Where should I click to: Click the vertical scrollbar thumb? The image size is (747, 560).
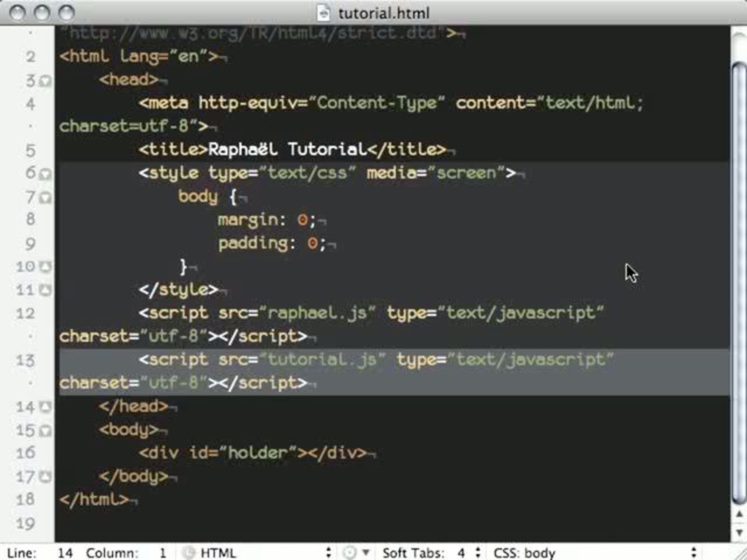coord(739,283)
